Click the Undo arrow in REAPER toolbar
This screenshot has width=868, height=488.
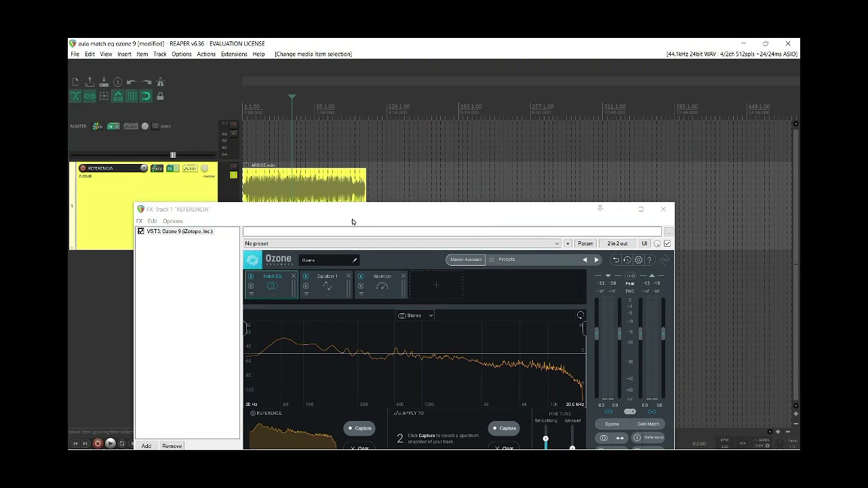(x=132, y=82)
